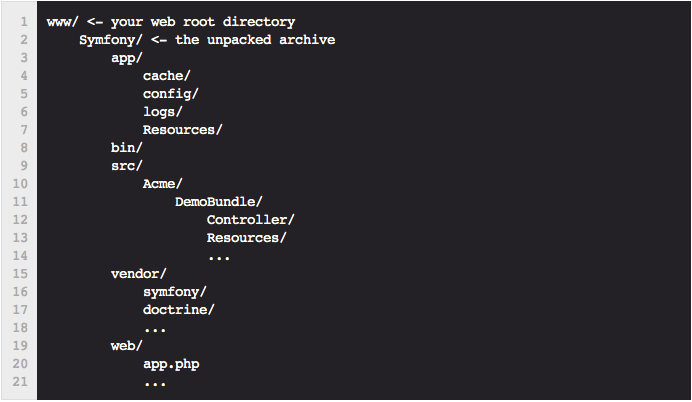This screenshot has width=692, height=402.
Task: Select the logs/ directory entry
Action: coord(162,112)
